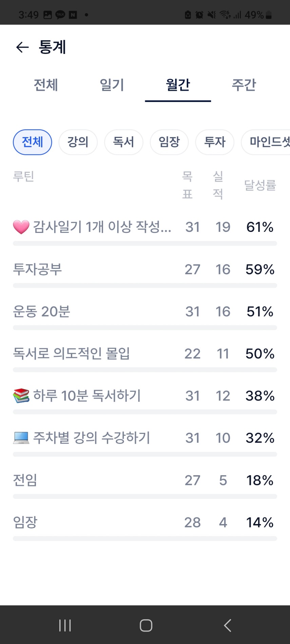Image resolution: width=290 pixels, height=644 pixels.
Task: Choose the 임장 filter chip
Action: coord(169,142)
